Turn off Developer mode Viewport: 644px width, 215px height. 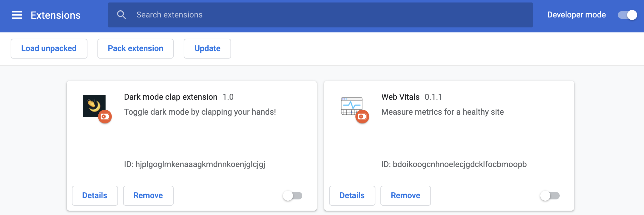pyautogui.click(x=627, y=15)
